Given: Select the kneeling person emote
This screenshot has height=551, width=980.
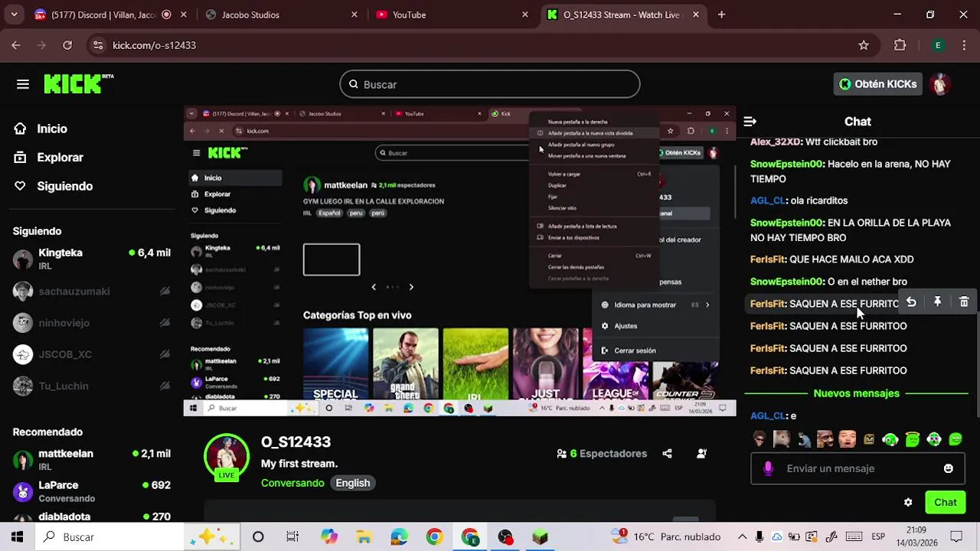Looking at the screenshot, I should click(803, 439).
